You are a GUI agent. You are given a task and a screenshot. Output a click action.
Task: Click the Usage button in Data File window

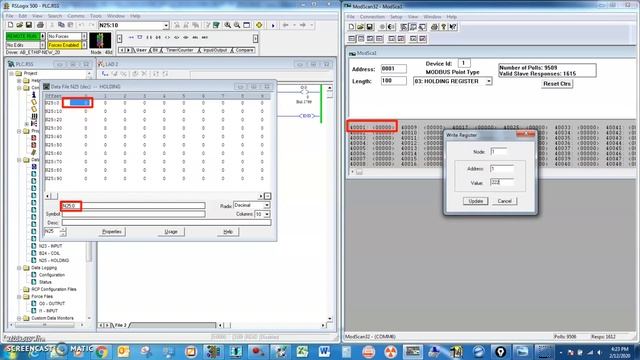pos(171,232)
